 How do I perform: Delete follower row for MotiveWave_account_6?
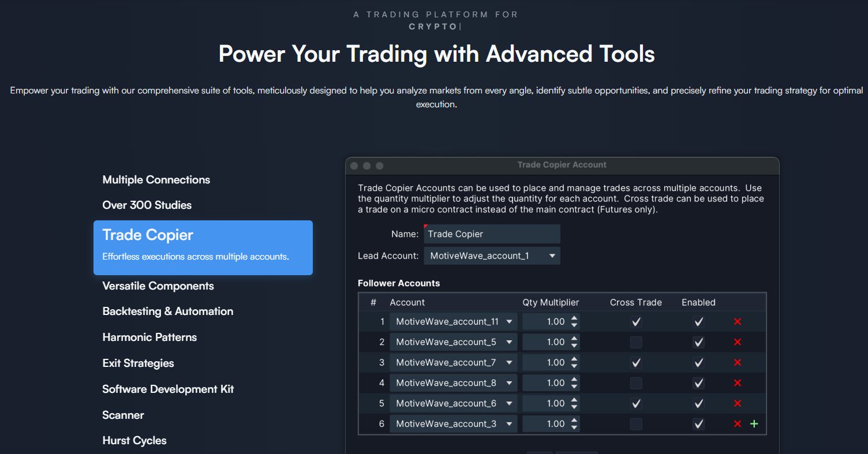point(737,404)
